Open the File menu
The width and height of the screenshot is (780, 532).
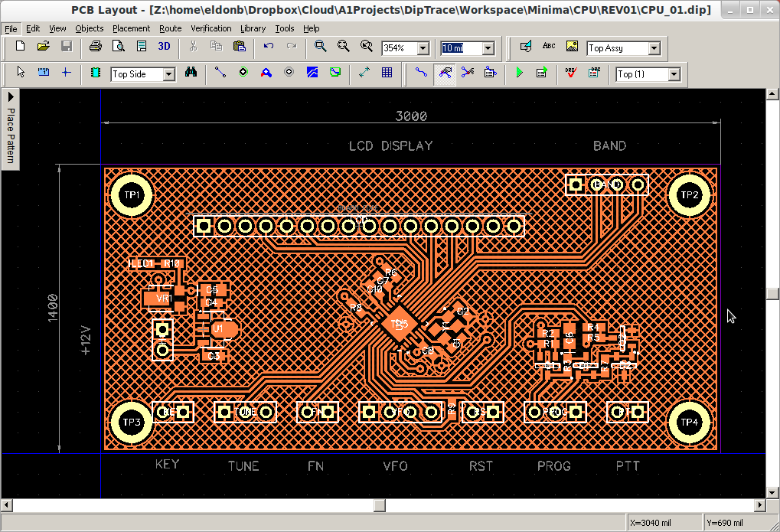point(11,28)
